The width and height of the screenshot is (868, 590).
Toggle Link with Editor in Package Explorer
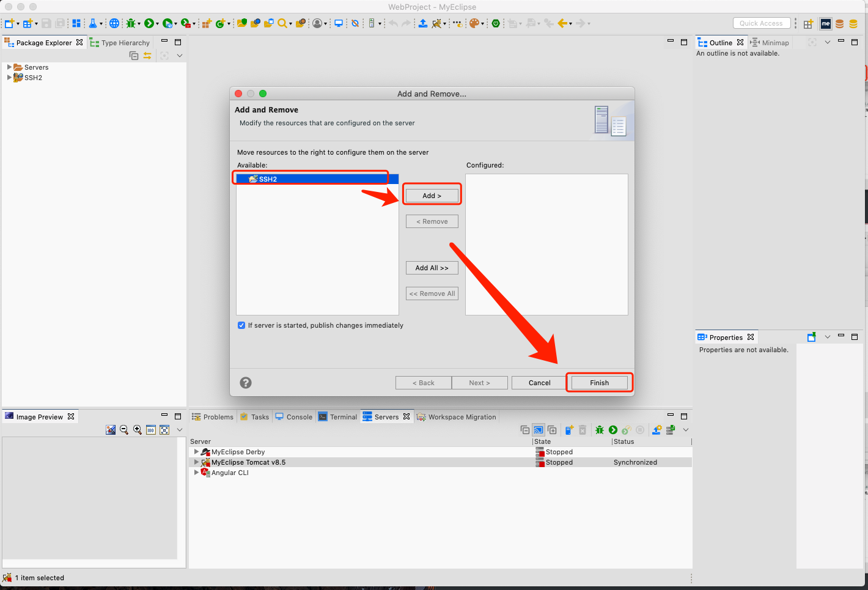coord(147,56)
